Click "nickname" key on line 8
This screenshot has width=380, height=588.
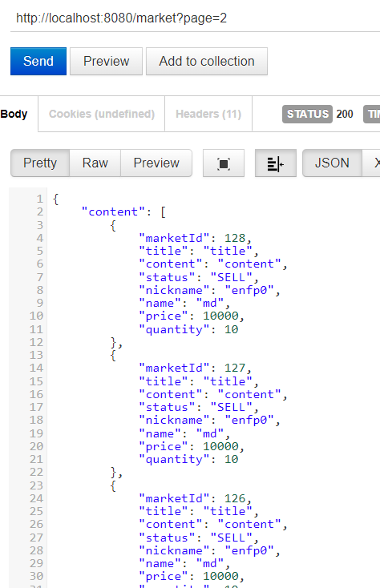click(x=174, y=290)
